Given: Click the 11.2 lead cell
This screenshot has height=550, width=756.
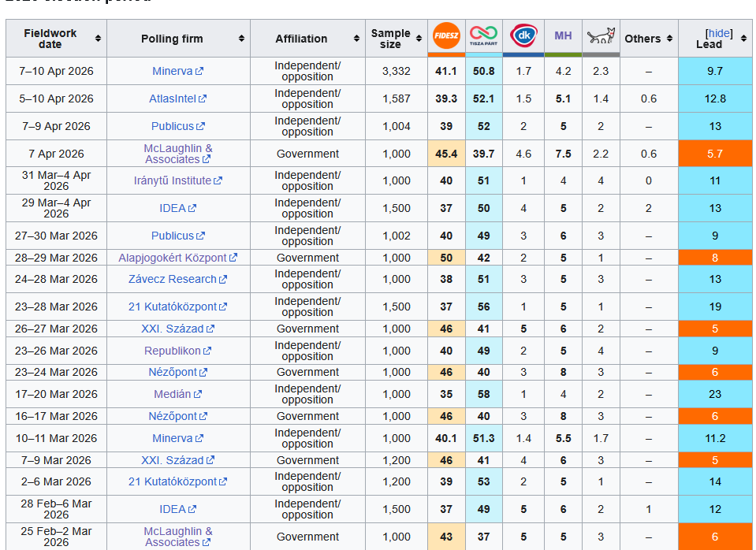Looking at the screenshot, I should pyautogui.click(x=715, y=438).
